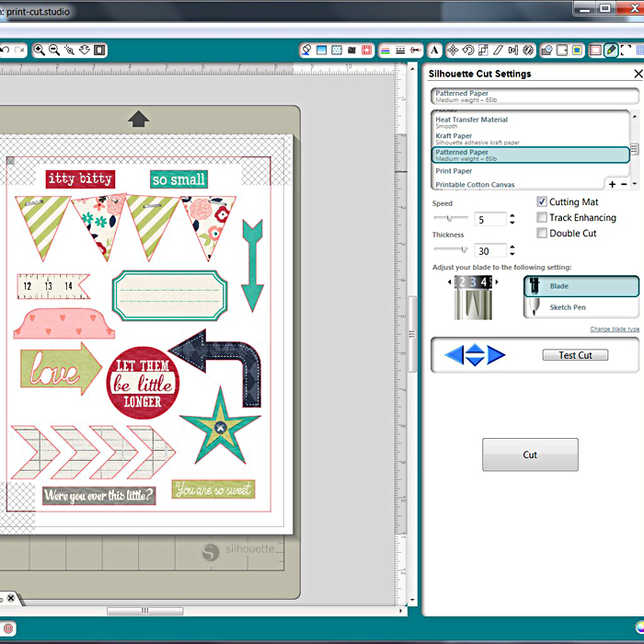Move blade down with blue down arrow
The height and width of the screenshot is (644, 644).
point(476,361)
